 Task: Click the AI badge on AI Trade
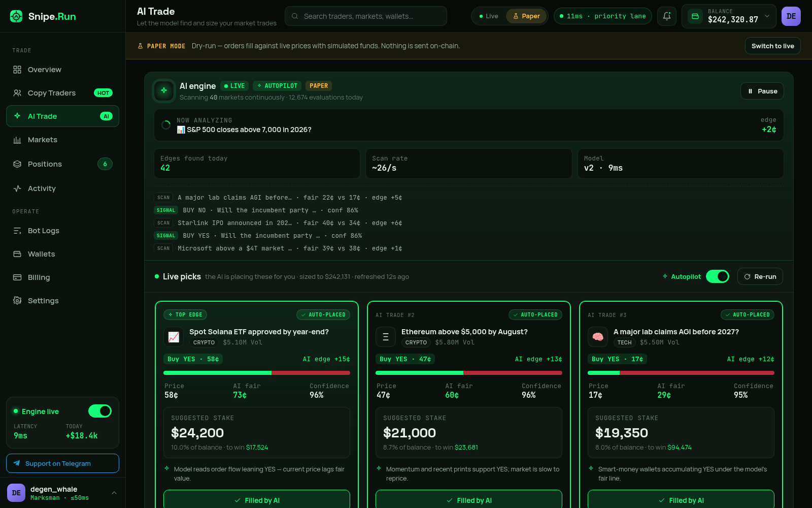click(x=106, y=116)
